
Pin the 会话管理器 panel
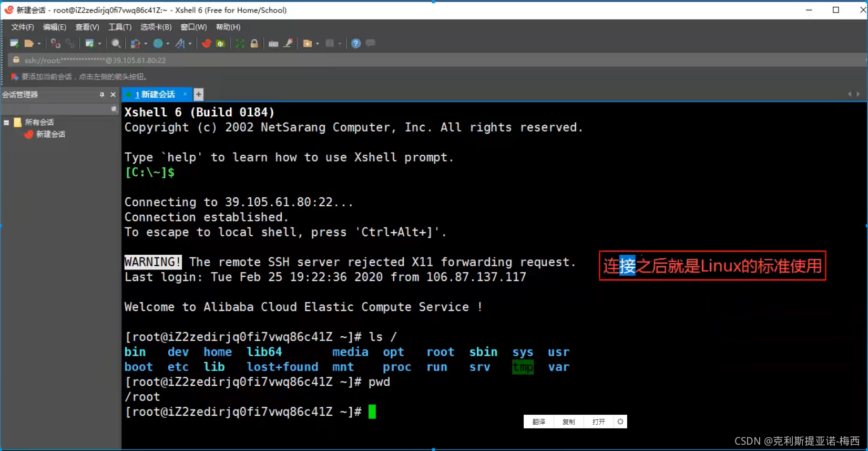click(x=101, y=95)
